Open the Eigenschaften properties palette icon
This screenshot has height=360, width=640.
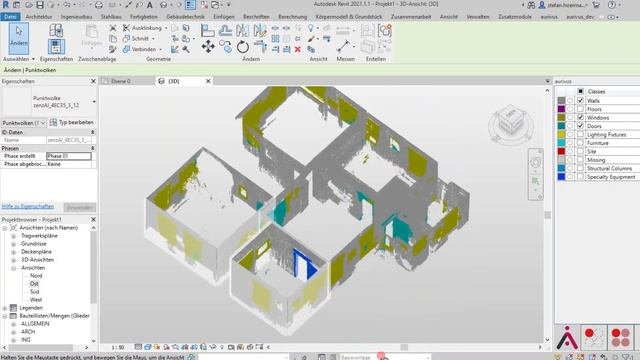(x=56, y=47)
